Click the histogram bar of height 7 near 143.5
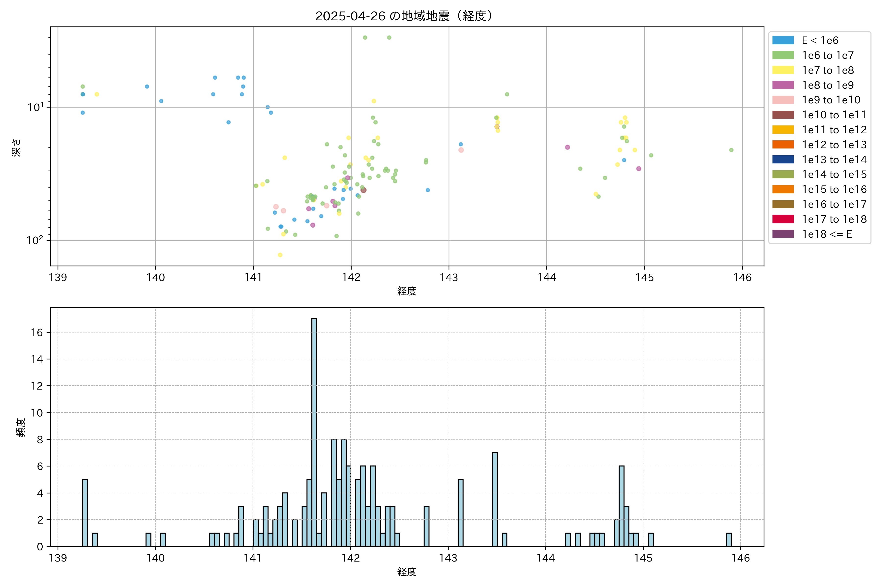Image resolution: width=882 pixels, height=588 pixels. click(x=495, y=499)
